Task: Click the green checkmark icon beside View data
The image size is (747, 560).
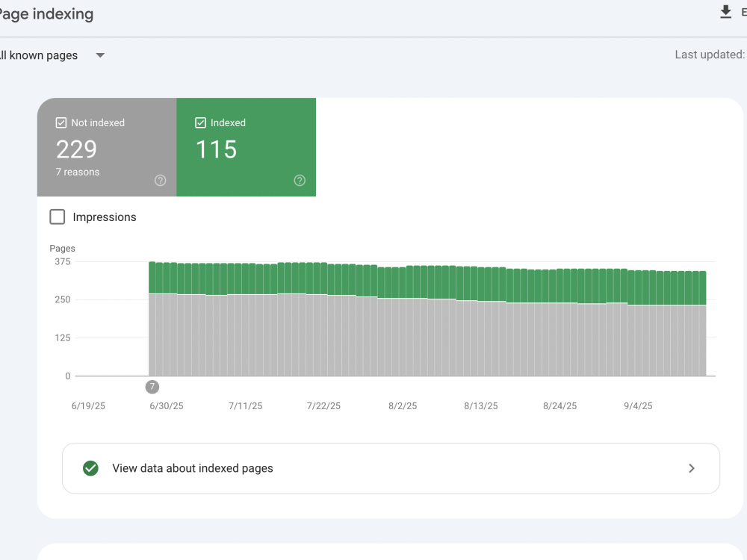Action: pos(90,468)
